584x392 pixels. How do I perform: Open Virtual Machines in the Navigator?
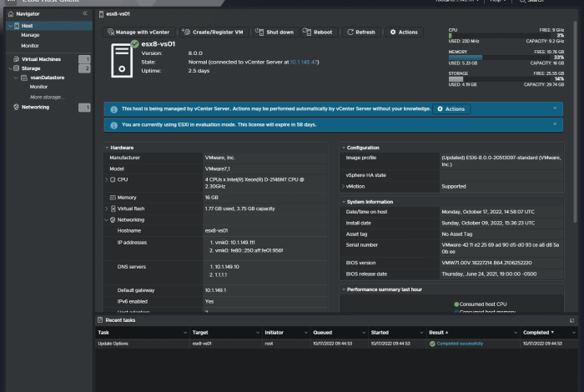pos(41,59)
